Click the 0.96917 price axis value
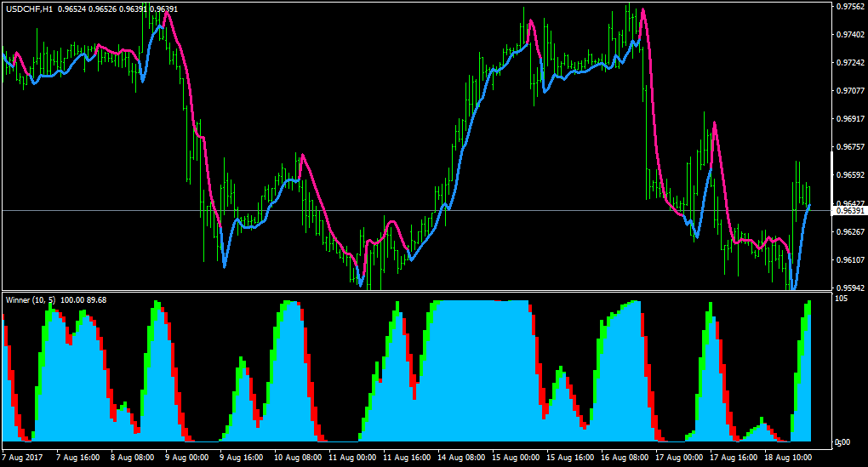868x467 pixels. point(850,119)
